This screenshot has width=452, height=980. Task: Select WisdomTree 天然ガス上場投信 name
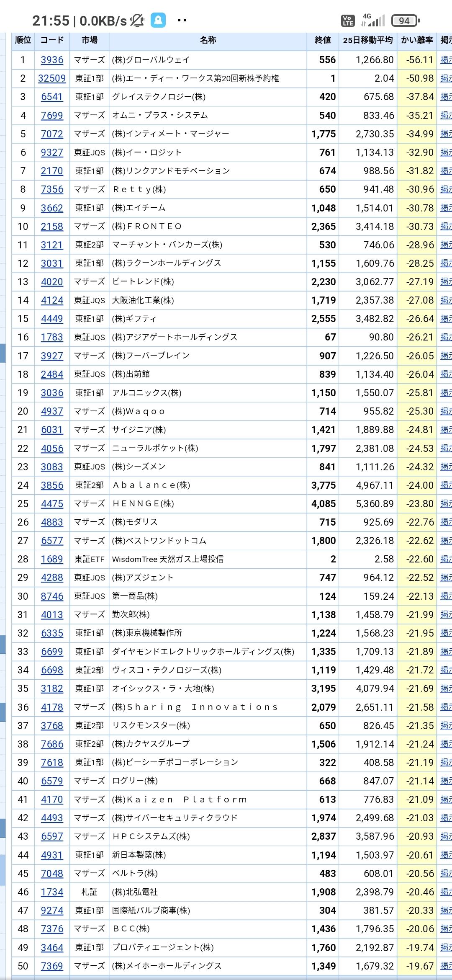[167, 559]
